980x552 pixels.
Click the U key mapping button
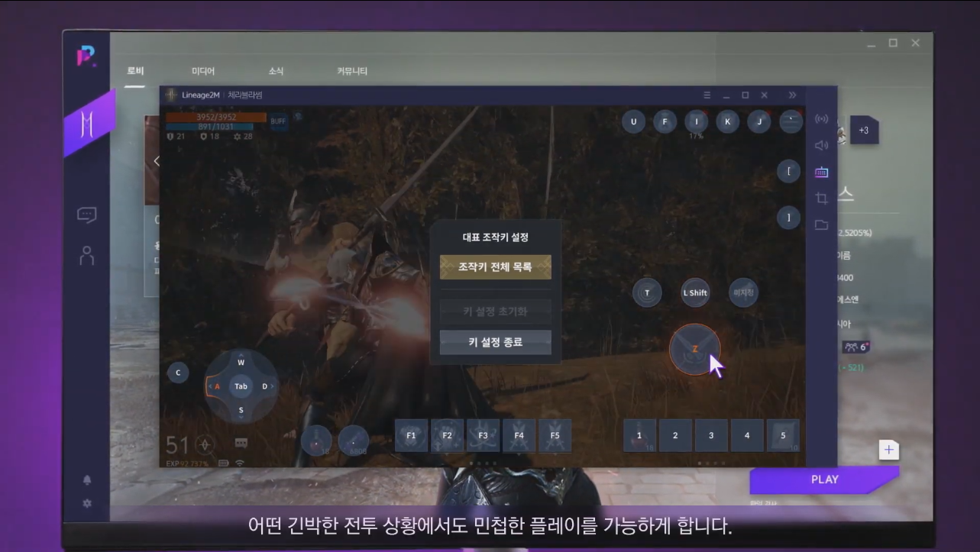pos(633,121)
